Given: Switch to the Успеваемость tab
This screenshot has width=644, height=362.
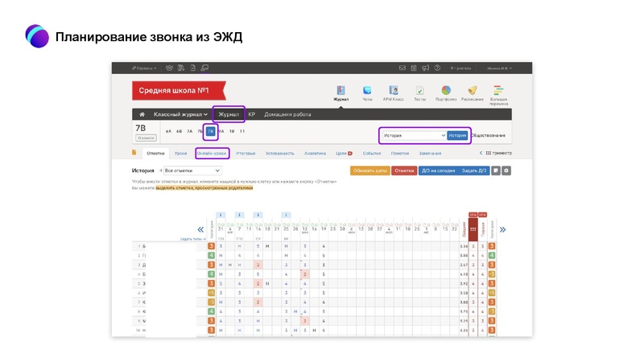Looking at the screenshot, I should pos(279,154).
